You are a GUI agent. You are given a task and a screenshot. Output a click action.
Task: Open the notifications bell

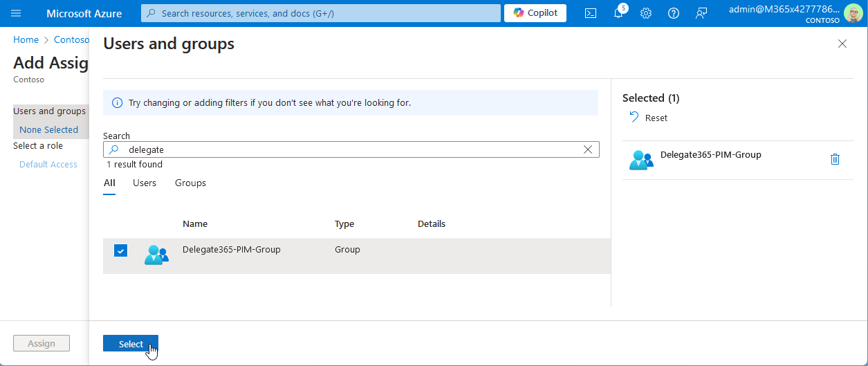(x=618, y=13)
